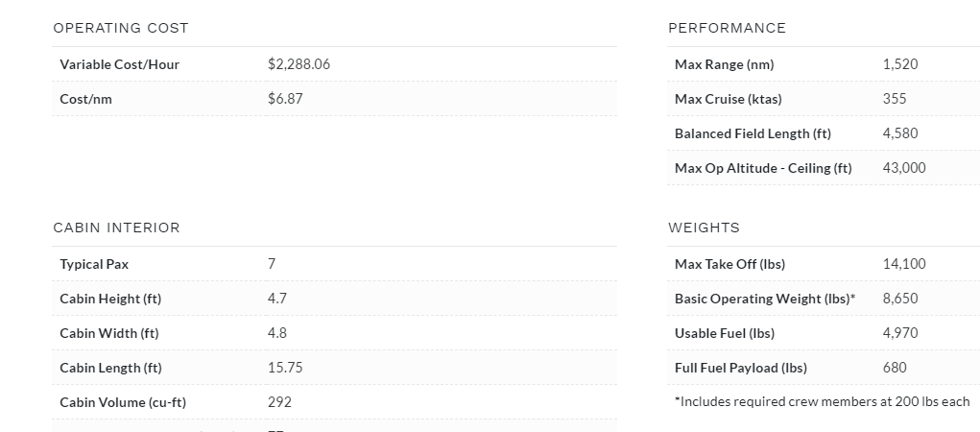The image size is (980, 432).
Task: Click the Performance section heading
Action: coord(727,28)
